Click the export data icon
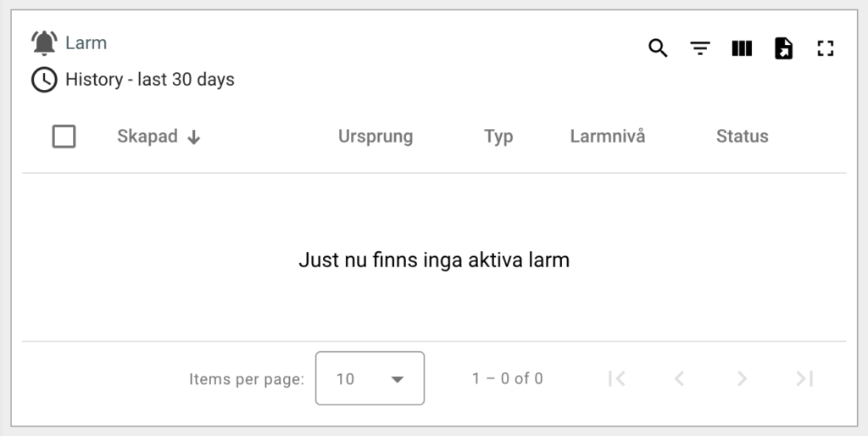 784,48
